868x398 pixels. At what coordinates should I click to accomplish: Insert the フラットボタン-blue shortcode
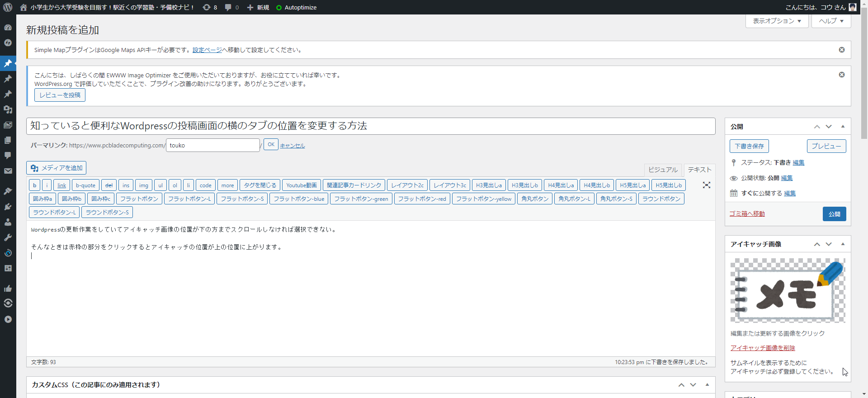tap(299, 199)
